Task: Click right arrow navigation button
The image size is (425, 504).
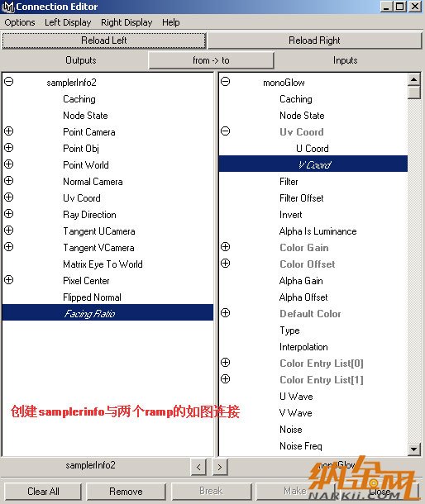Action: point(220,467)
